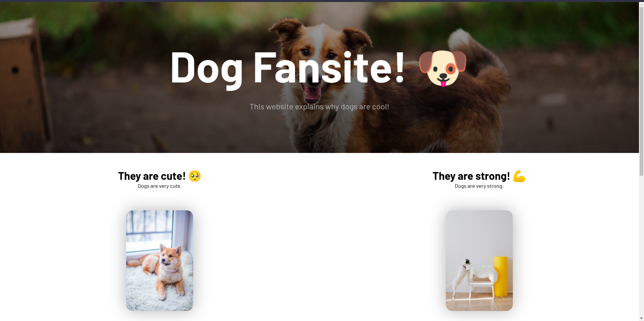Click the pleading face emoji beside cute heading

point(195,176)
